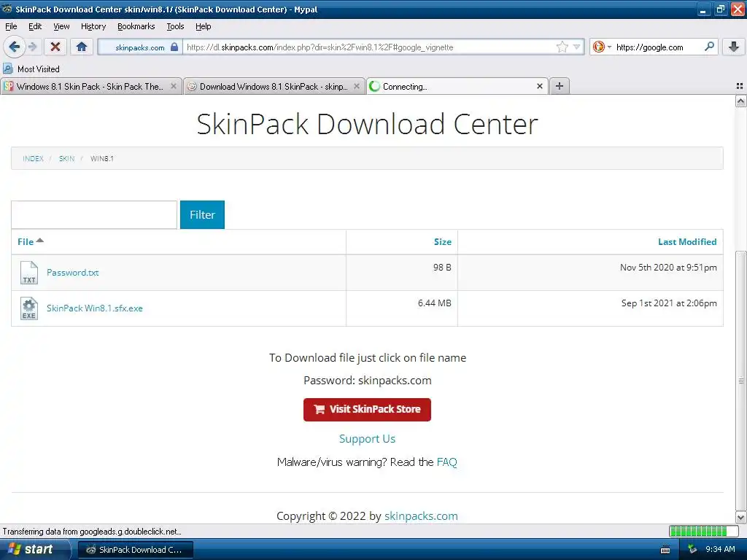Open a new tab with plus button
The height and width of the screenshot is (560, 747).
[x=560, y=86]
